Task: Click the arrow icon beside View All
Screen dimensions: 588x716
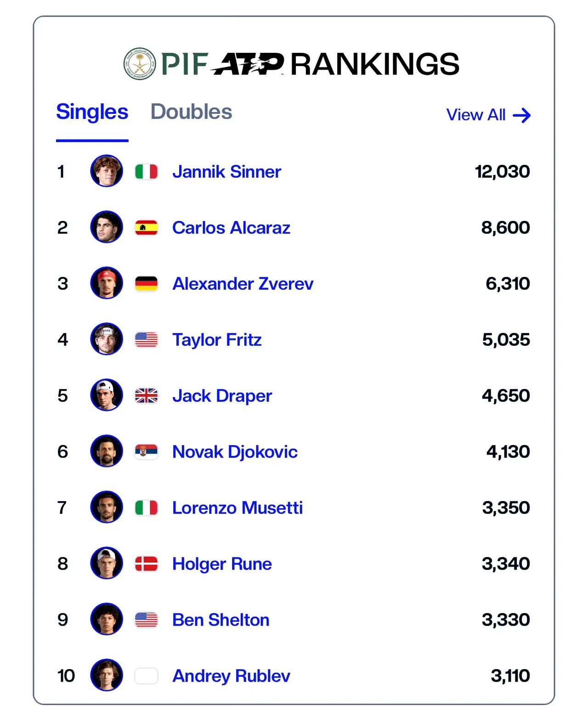Action: tap(521, 115)
